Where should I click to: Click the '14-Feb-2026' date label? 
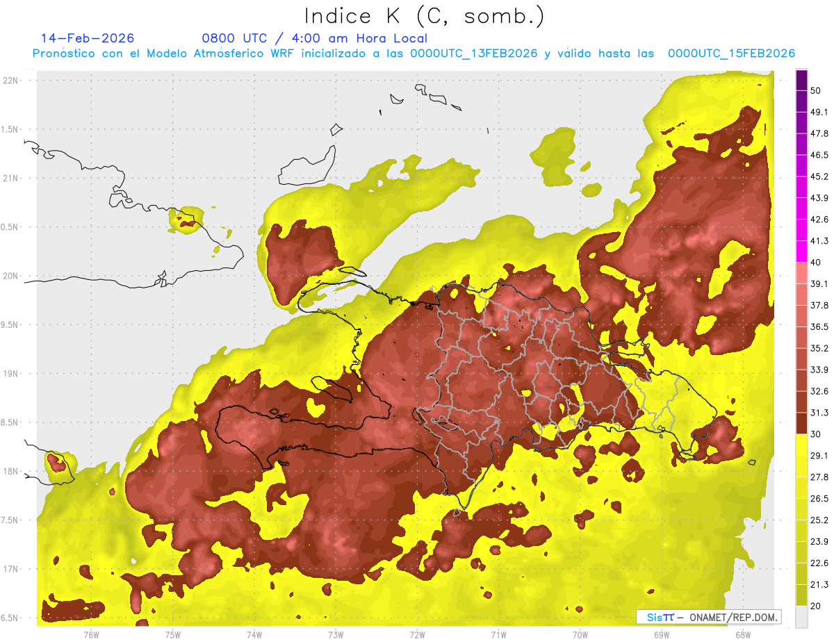coord(88,38)
